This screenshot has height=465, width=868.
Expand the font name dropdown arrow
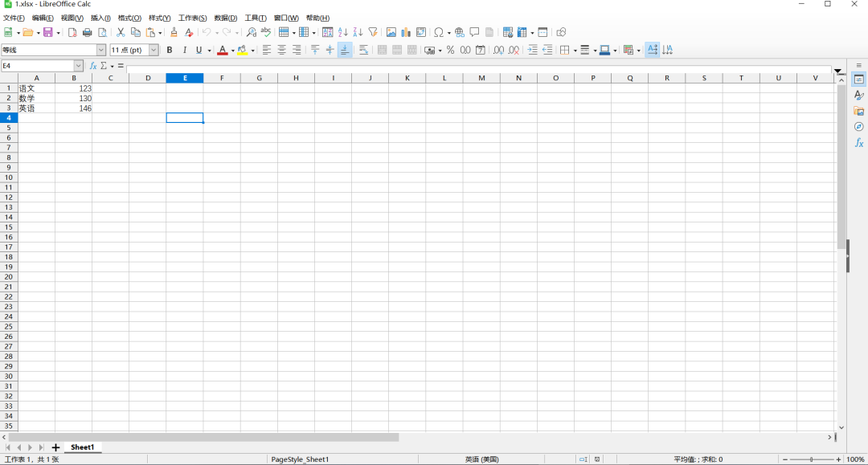coord(100,51)
